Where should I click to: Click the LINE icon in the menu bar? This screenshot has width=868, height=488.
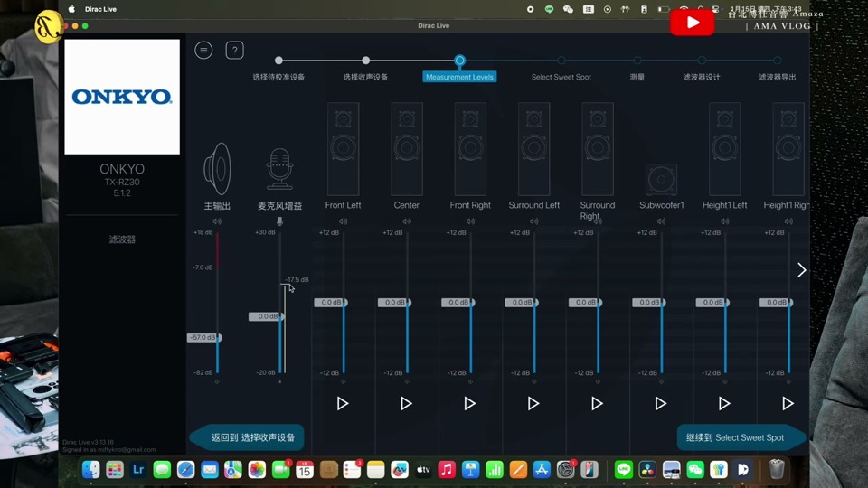[x=549, y=9]
